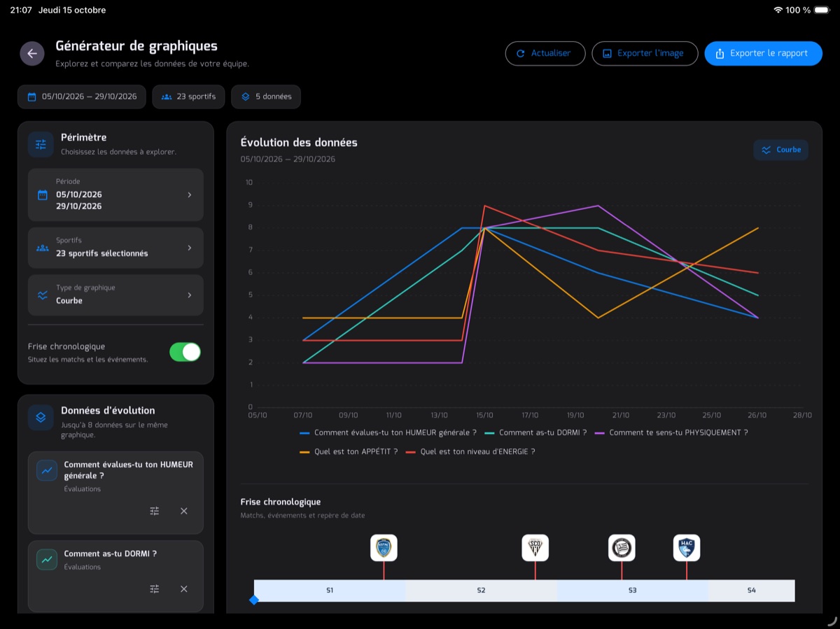Open settings for DORMI data

(x=155, y=589)
